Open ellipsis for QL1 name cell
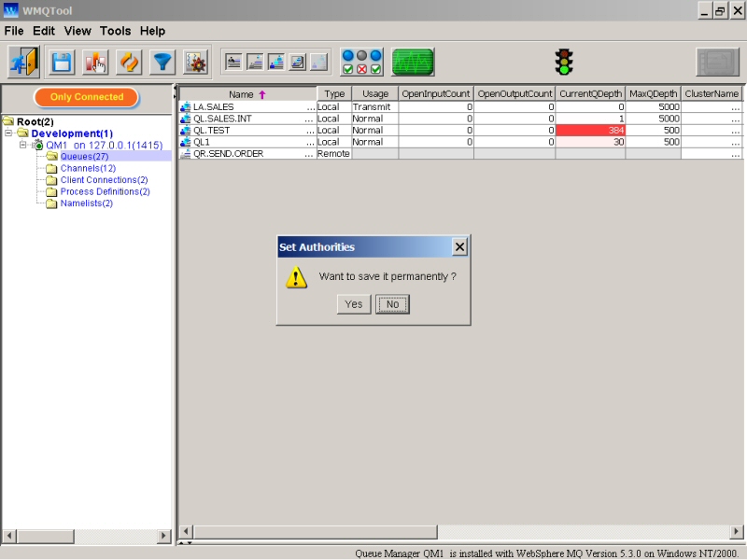747x560 pixels. [x=311, y=143]
